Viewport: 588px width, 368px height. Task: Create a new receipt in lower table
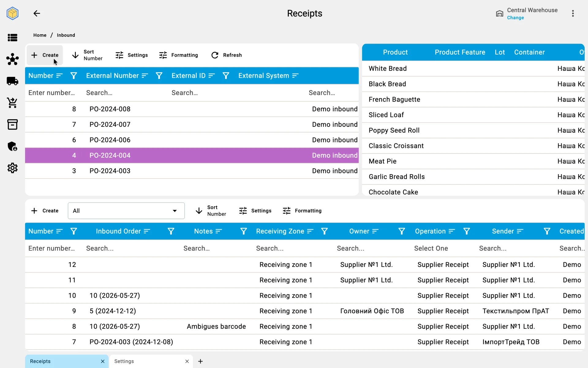45,211
